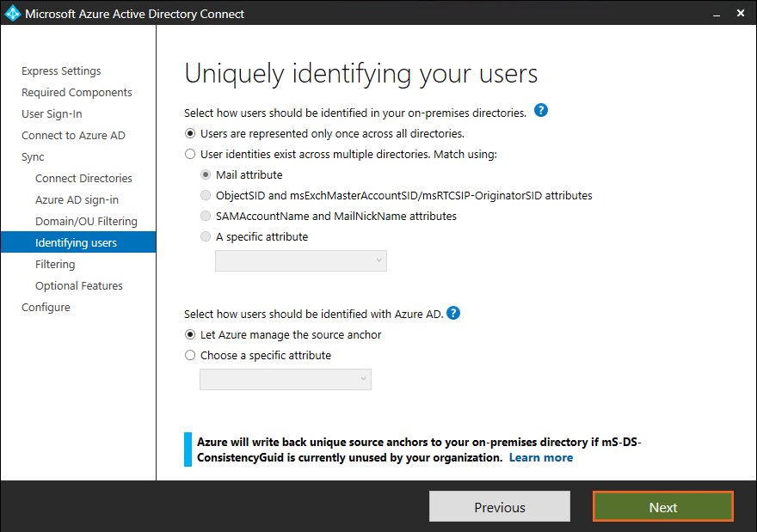Open help icon for Azure AD identification
Screen dimensions: 757x532
pyautogui.click(x=453, y=313)
